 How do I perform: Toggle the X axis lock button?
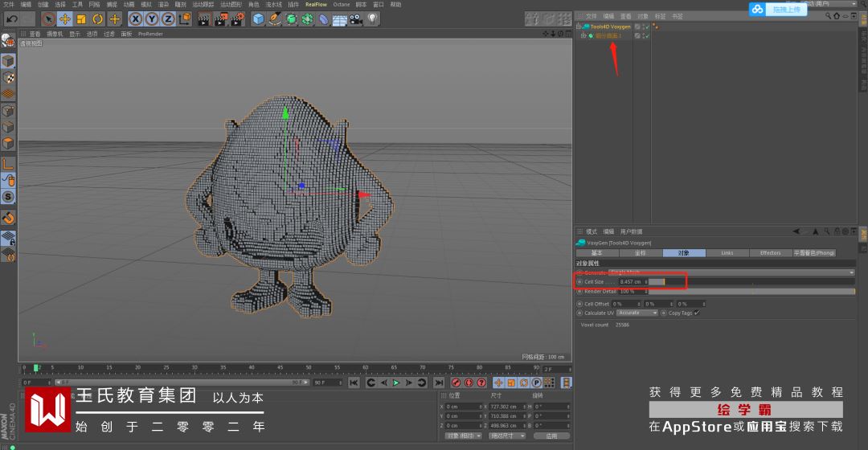[x=136, y=18]
